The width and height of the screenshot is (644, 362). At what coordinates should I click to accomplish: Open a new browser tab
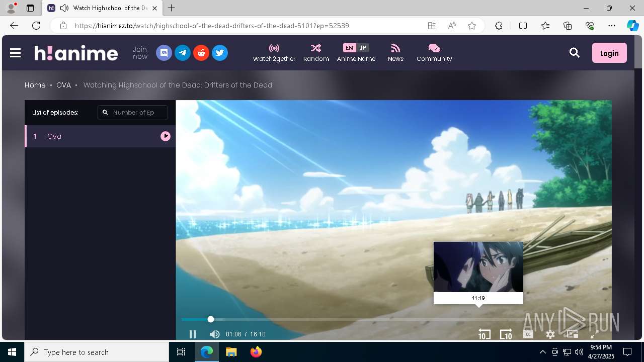pyautogui.click(x=172, y=8)
